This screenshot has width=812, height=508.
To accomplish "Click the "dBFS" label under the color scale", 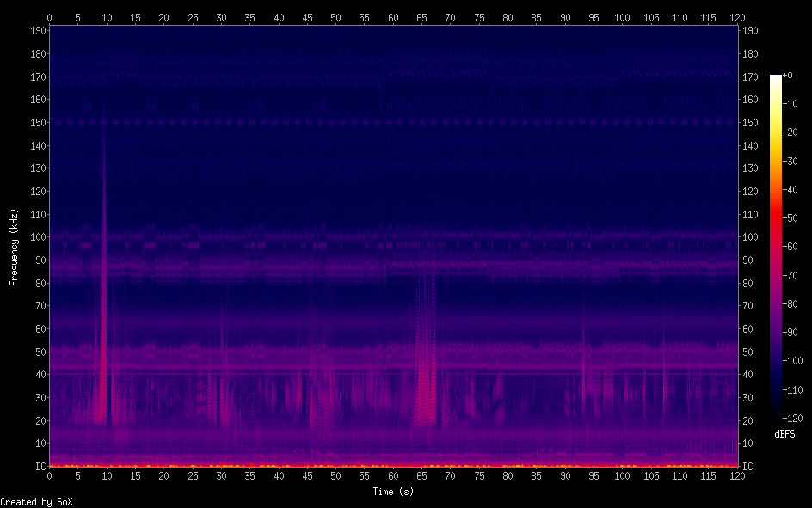I will (784, 434).
